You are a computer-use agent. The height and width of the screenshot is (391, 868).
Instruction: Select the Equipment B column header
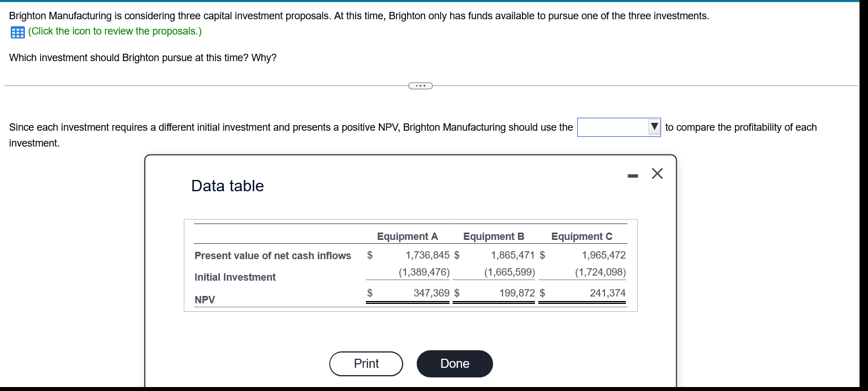[494, 237]
